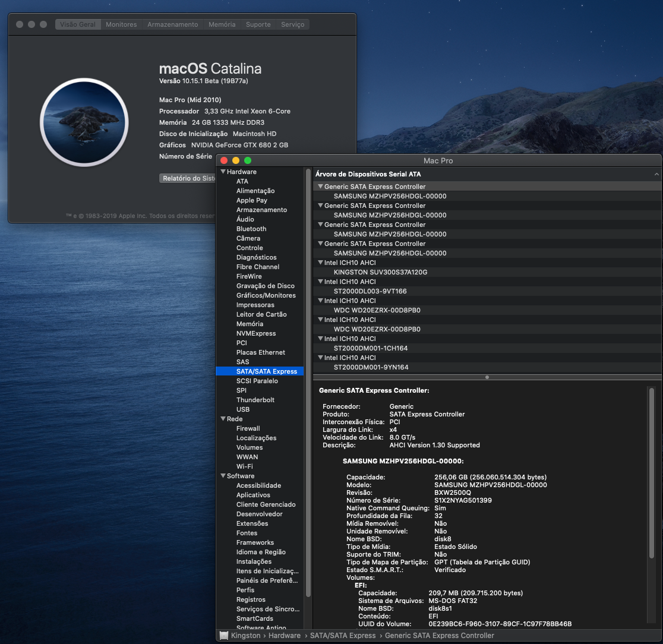Open the Suporte tab
The height and width of the screenshot is (644, 663).
pos(258,24)
